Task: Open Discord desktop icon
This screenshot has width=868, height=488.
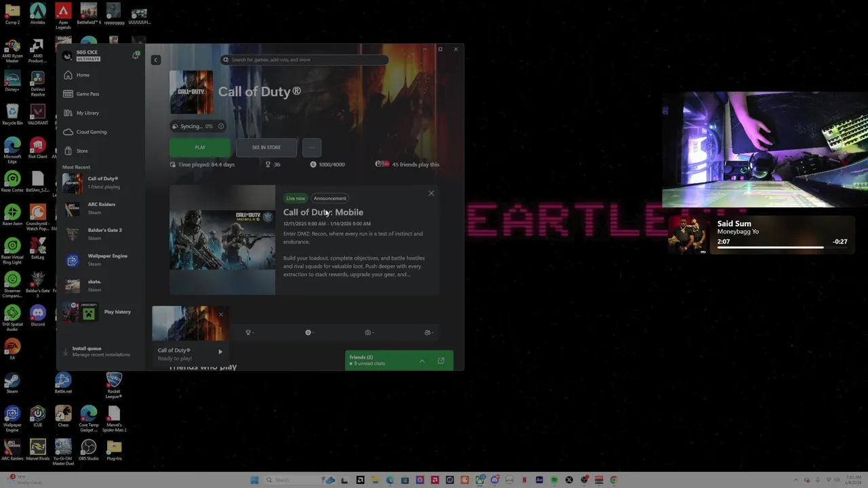Action: 37,315
